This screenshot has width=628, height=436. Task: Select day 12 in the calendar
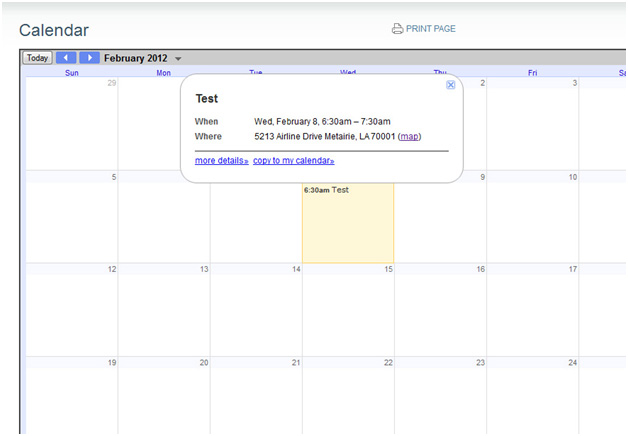click(x=112, y=269)
